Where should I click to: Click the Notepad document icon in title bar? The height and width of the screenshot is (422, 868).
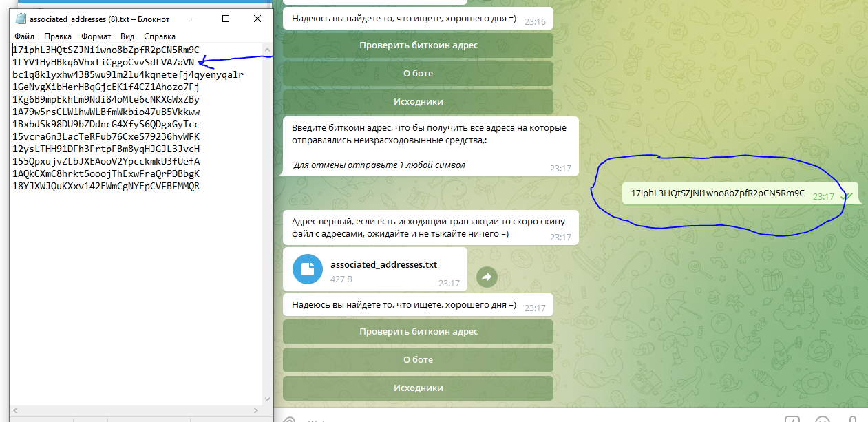[x=21, y=19]
